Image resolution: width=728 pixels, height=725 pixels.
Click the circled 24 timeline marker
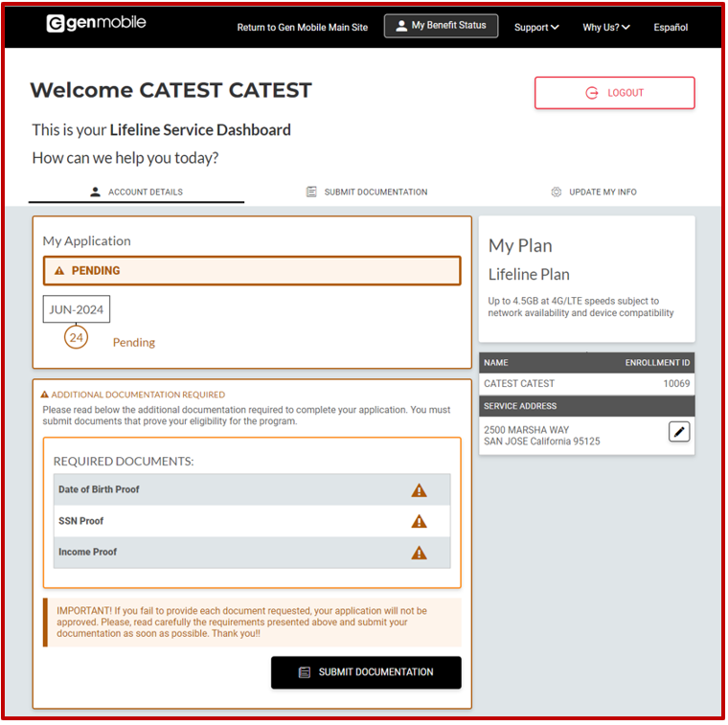76,337
